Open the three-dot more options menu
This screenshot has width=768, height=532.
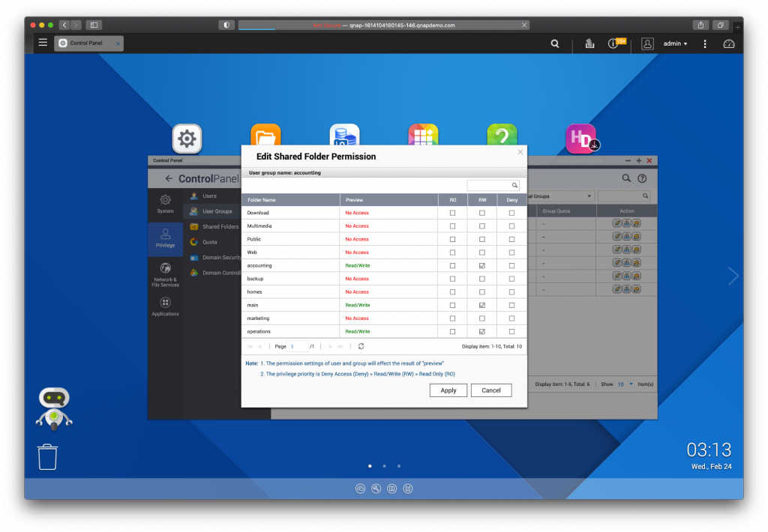705,43
